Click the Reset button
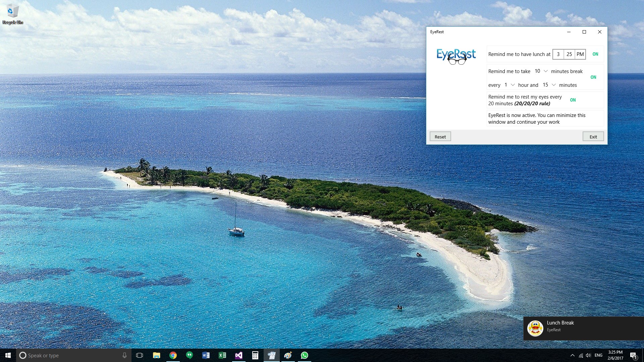Screen dimensions: 644x362 [x=440, y=136]
